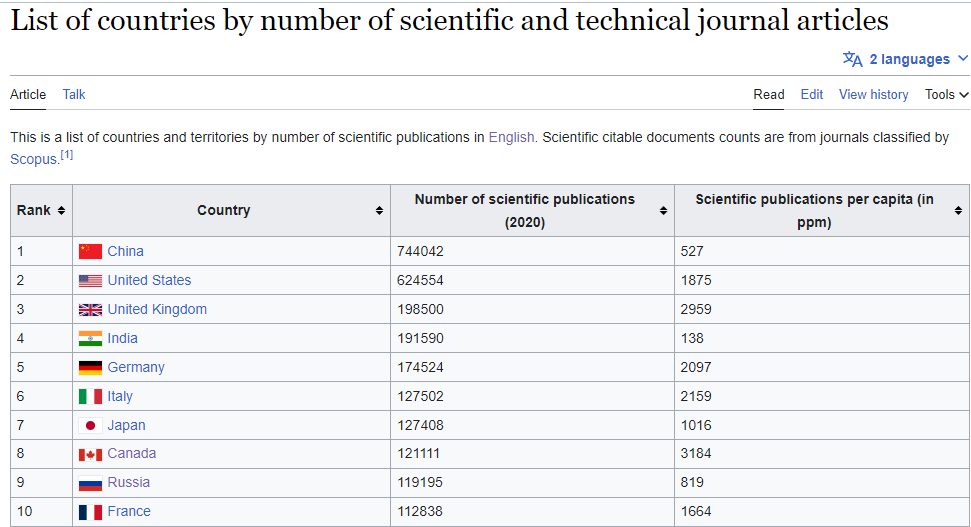Click United States publication count 624554

[420, 281]
